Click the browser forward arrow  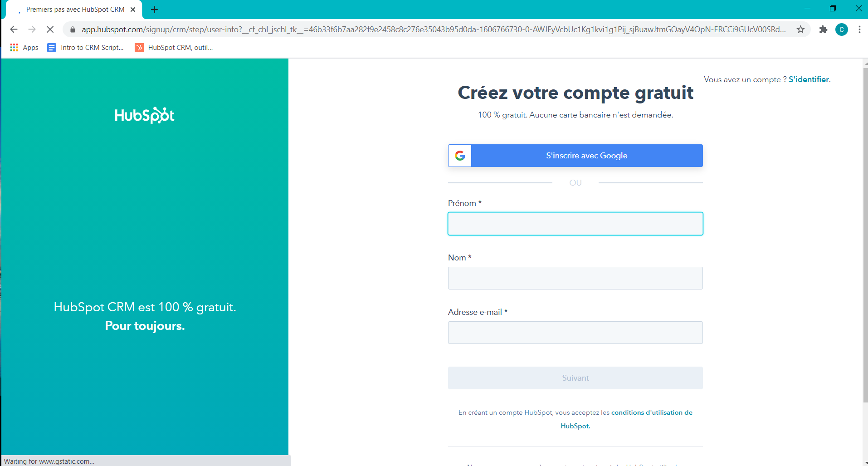pyautogui.click(x=32, y=29)
